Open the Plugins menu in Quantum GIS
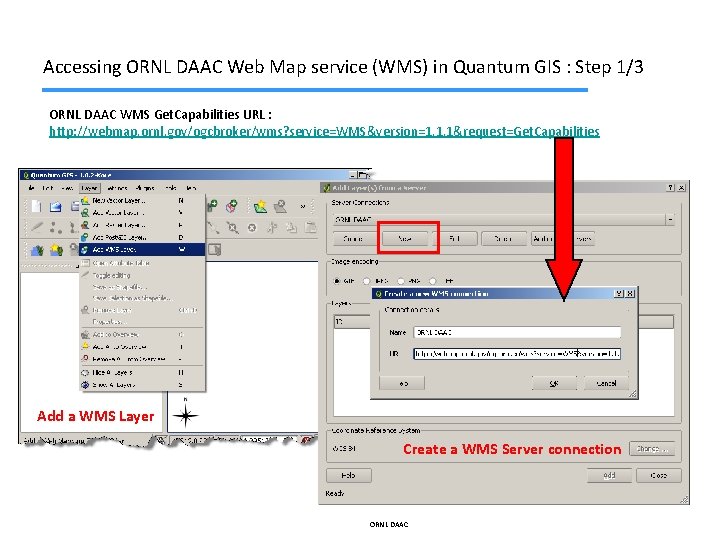The image size is (720, 540). pyautogui.click(x=145, y=188)
